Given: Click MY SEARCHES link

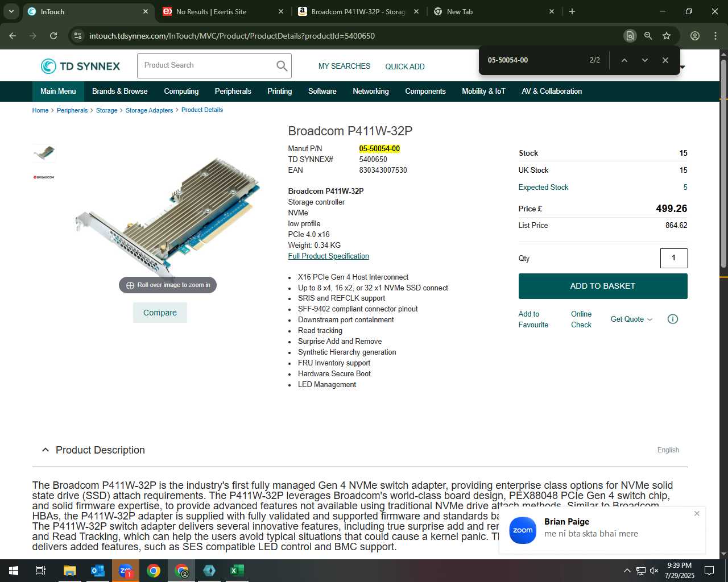Looking at the screenshot, I should [344, 66].
